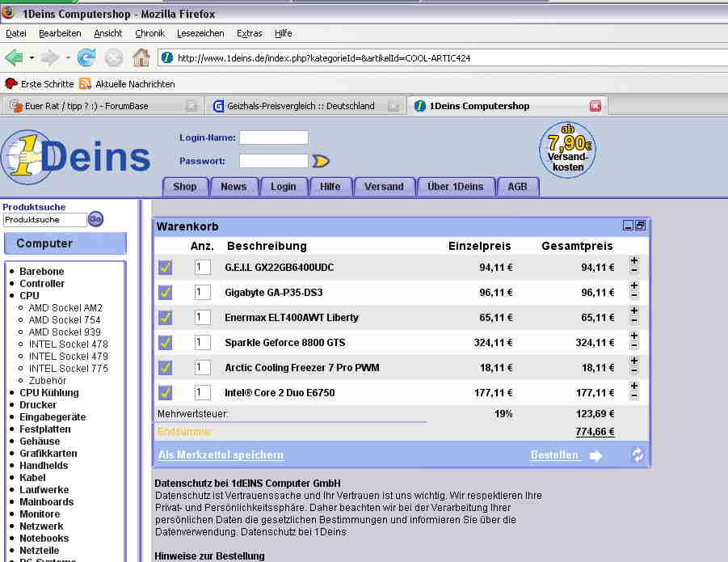Click Als Merkzettel speichern link
728x562 pixels.
[x=221, y=455]
